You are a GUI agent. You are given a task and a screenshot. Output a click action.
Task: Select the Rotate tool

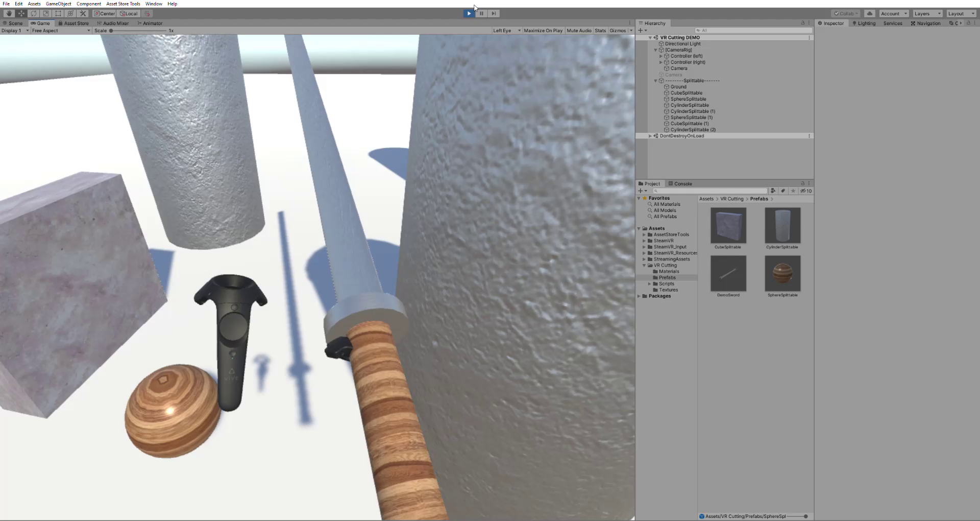click(x=34, y=13)
